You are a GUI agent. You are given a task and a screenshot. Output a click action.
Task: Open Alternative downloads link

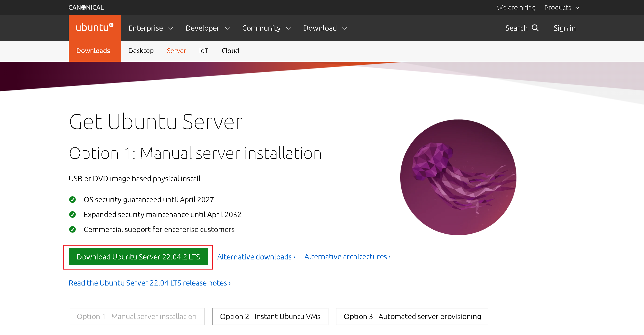(x=256, y=257)
